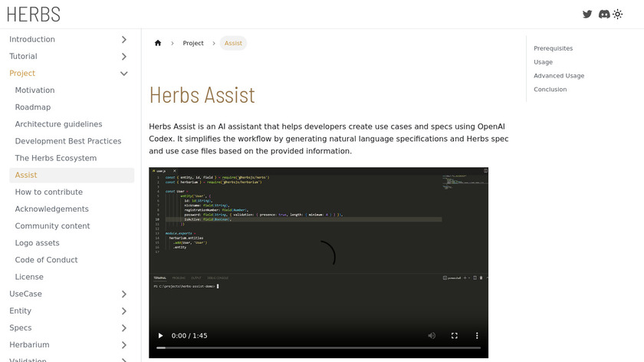Open the Roadmap page
The width and height of the screenshot is (644, 362).
pyautogui.click(x=33, y=107)
